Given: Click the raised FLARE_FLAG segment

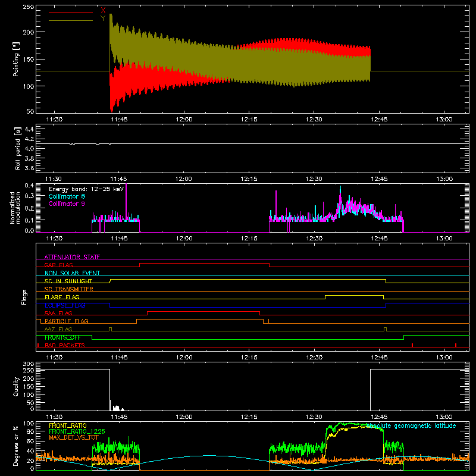Looking at the screenshot, I should pyautogui.click(x=354, y=295).
